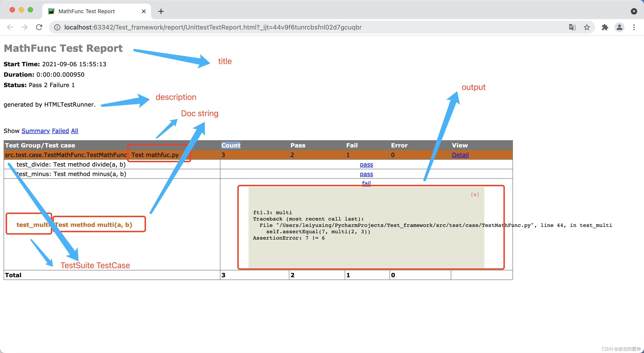The width and height of the screenshot is (644, 353).
Task: Expand the tab search dropdown arrow
Action: (x=634, y=11)
